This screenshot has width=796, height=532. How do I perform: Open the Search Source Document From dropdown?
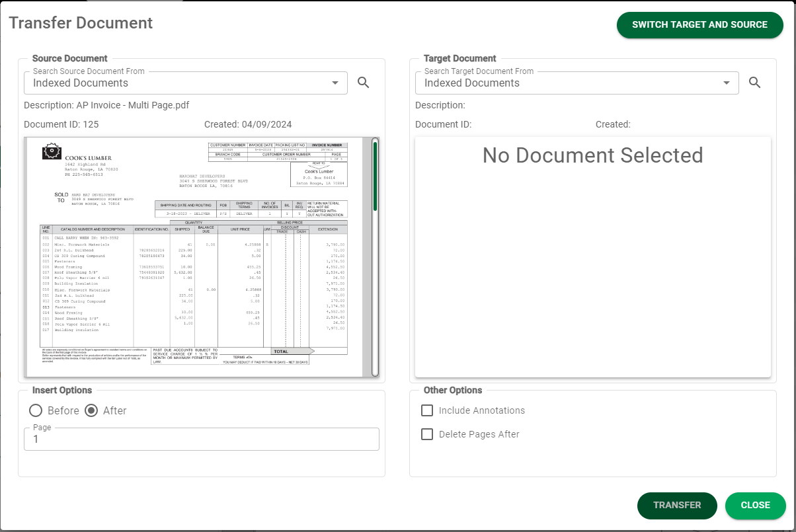(x=186, y=83)
